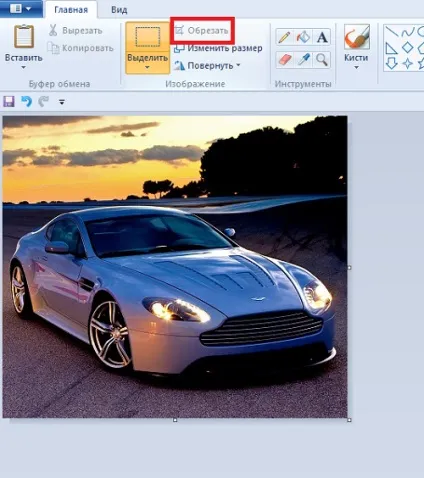Expand the Вставить paste dropdown arrow
The image size is (424, 478).
pyautogui.click(x=23, y=67)
